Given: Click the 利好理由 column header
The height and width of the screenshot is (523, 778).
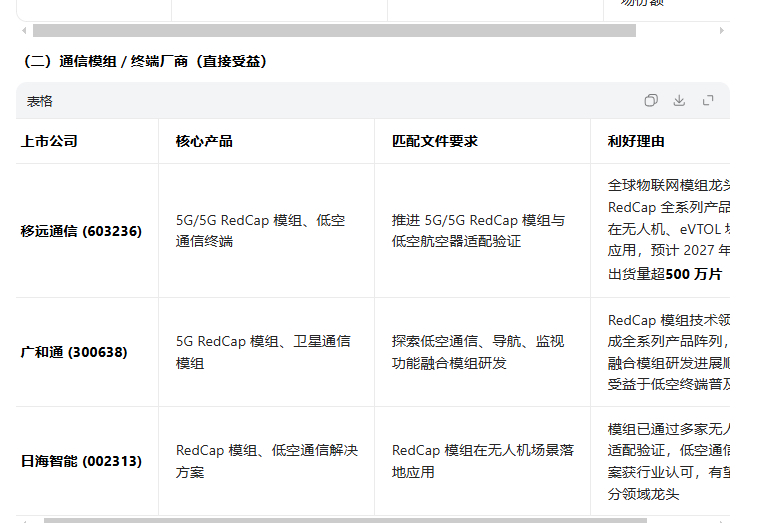Looking at the screenshot, I should tap(636, 141).
